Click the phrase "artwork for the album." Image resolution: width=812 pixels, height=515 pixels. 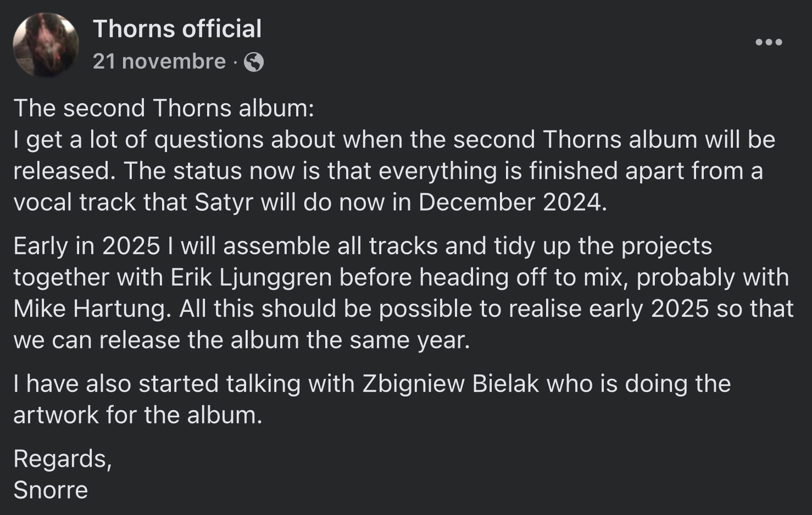click(138, 415)
